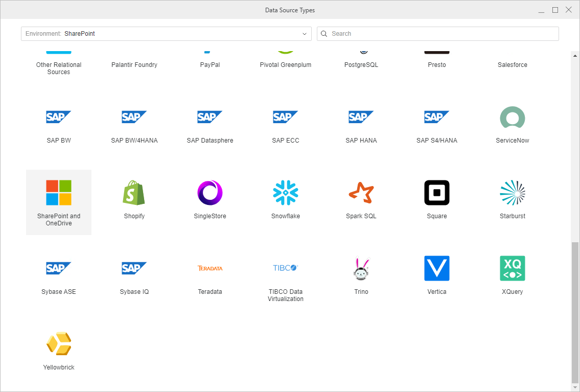This screenshot has width=580, height=392.
Task: Select Spark SQL data source
Action: [361, 193]
